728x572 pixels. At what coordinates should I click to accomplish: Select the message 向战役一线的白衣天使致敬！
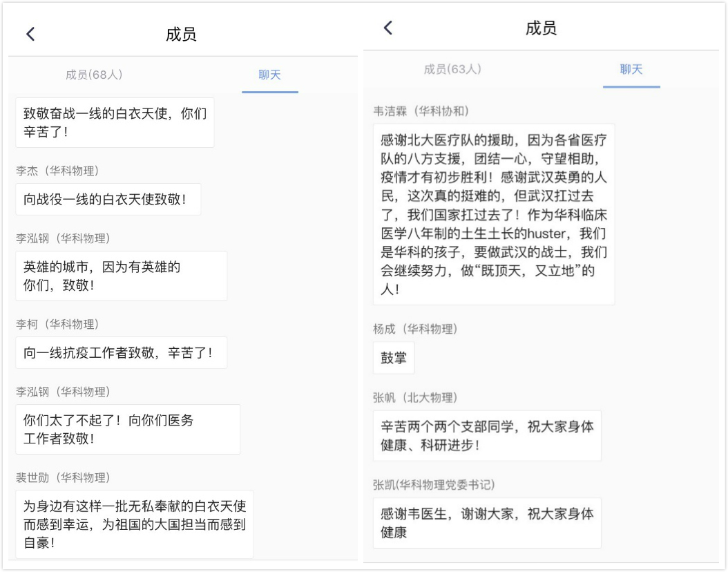(x=108, y=200)
